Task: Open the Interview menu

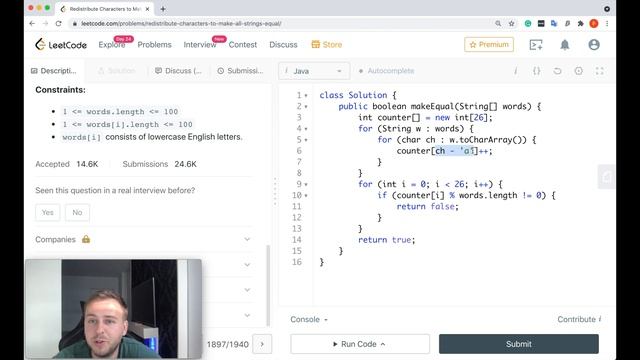Action: coord(200,45)
